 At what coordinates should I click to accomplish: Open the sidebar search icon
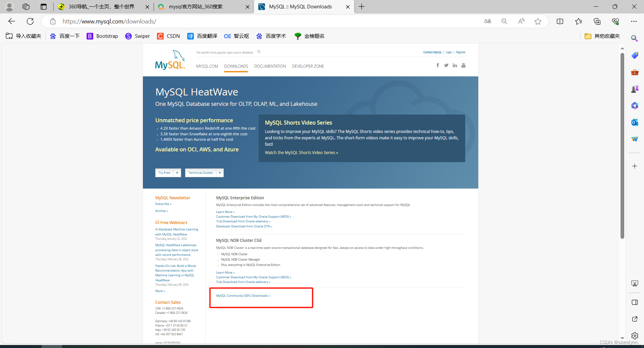[634, 39]
